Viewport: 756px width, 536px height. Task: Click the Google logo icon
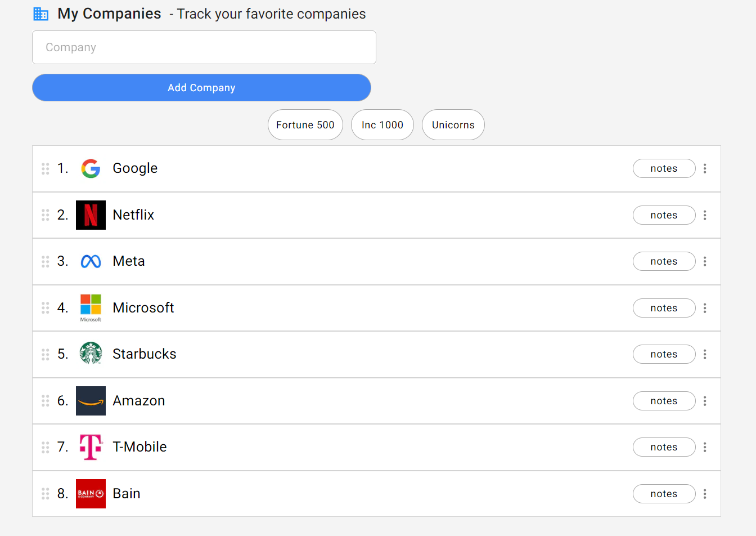tap(91, 168)
